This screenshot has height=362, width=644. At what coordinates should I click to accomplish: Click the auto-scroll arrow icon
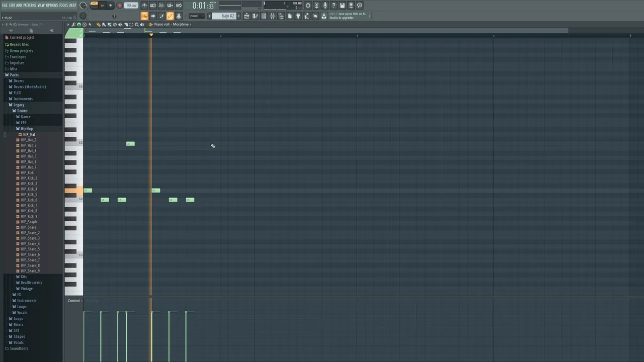153,16
